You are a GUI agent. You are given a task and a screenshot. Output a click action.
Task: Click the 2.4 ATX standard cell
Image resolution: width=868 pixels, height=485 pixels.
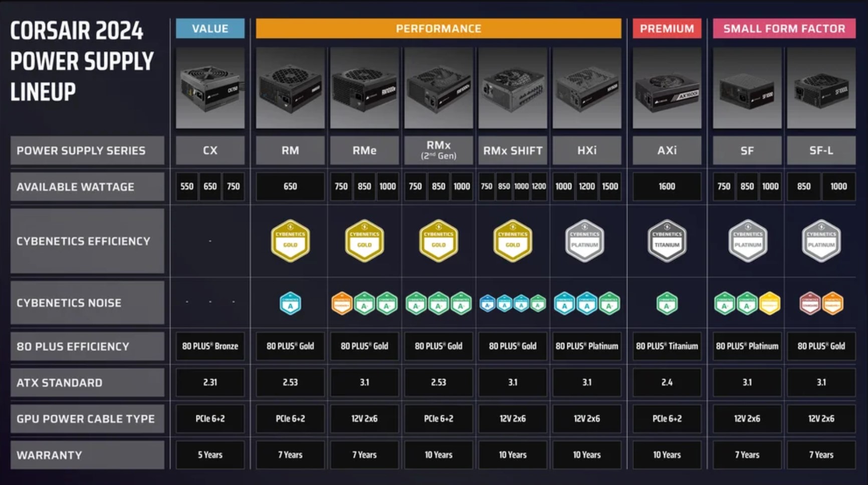click(667, 382)
